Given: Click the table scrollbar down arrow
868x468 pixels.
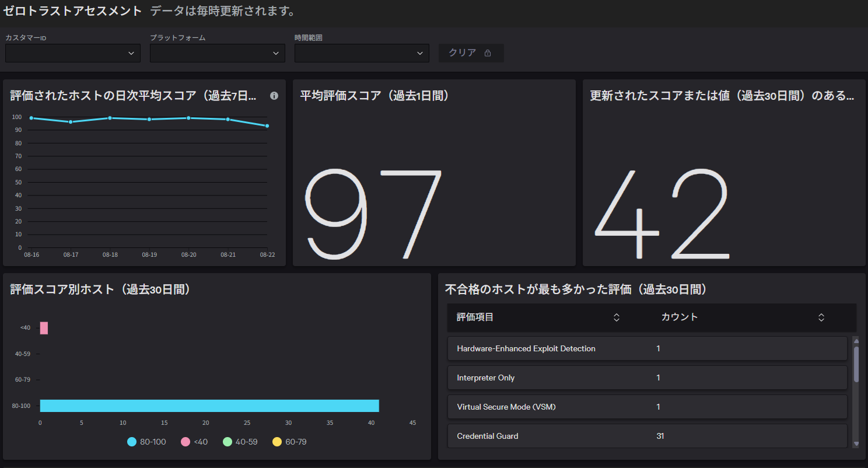Looking at the screenshot, I should click(856, 444).
